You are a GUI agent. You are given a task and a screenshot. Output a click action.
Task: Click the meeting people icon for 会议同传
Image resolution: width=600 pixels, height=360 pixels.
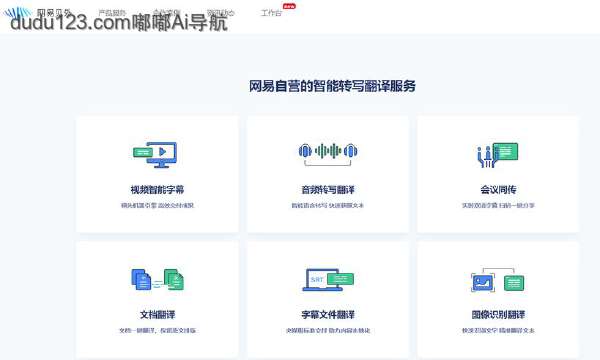point(498,155)
